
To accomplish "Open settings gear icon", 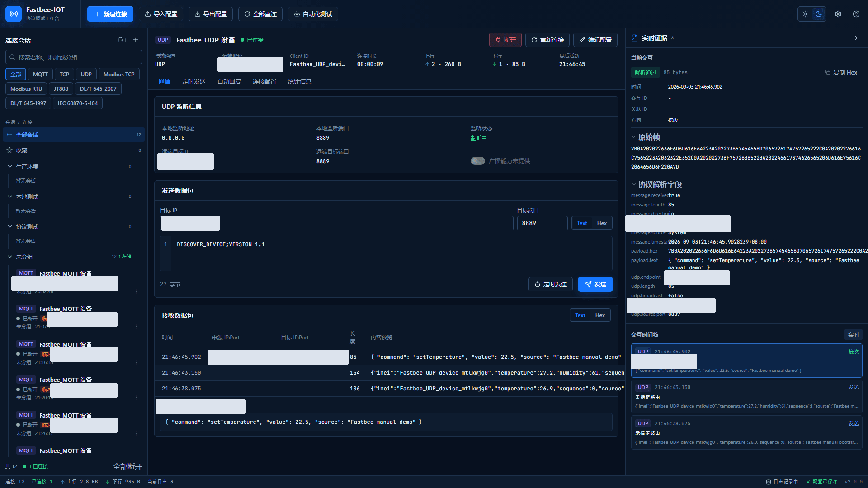I will [838, 14].
